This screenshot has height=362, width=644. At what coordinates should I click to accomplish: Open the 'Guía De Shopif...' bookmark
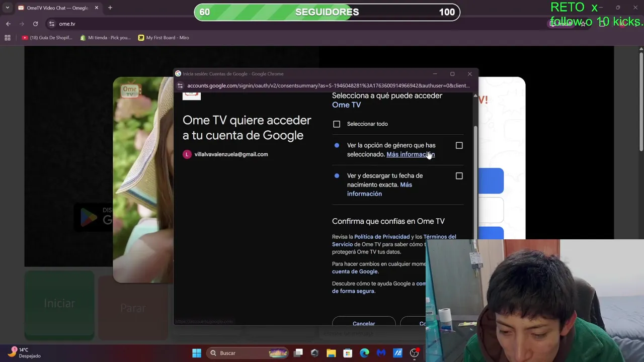pyautogui.click(x=47, y=38)
